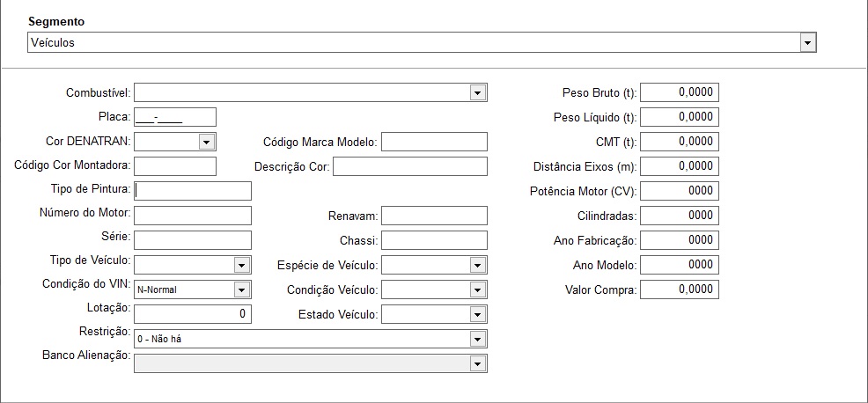Open the Segmento dropdown showing Veículos
This screenshot has width=868, height=403.
pyautogui.click(x=422, y=42)
